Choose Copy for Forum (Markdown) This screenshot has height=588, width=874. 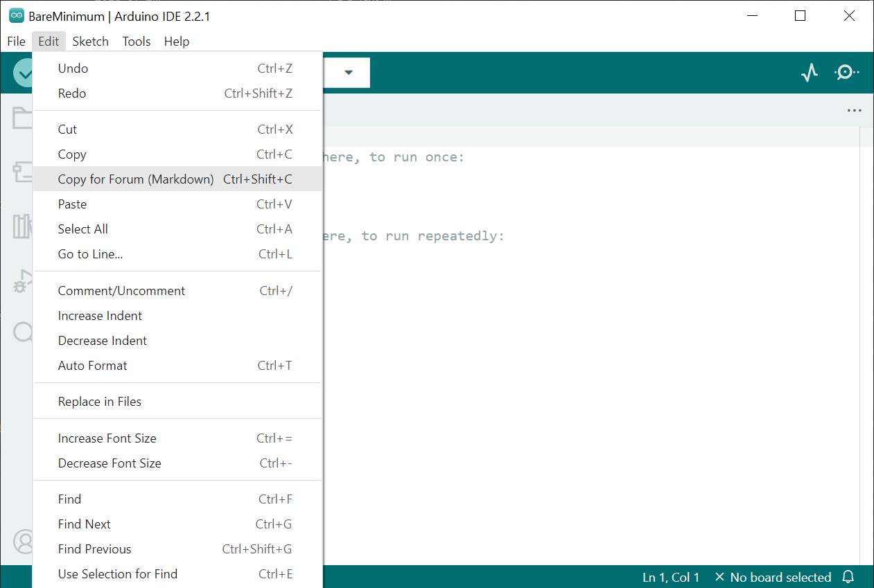(x=177, y=179)
